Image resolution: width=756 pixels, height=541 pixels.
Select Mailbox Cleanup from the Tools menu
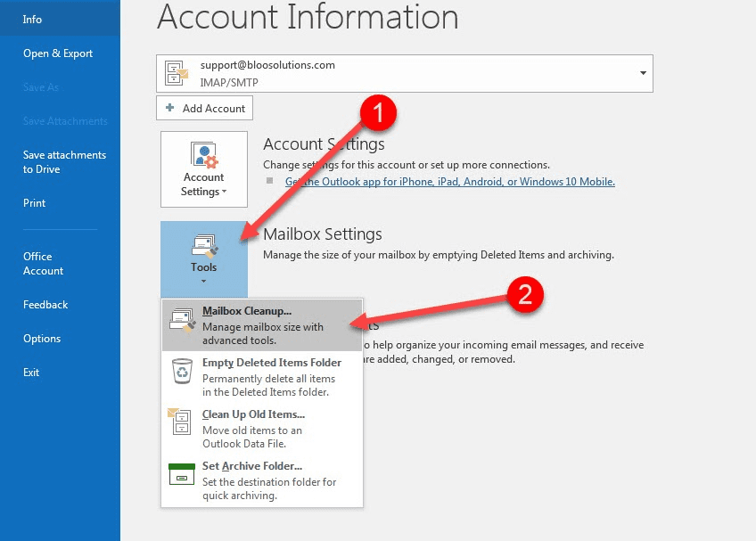point(250,313)
